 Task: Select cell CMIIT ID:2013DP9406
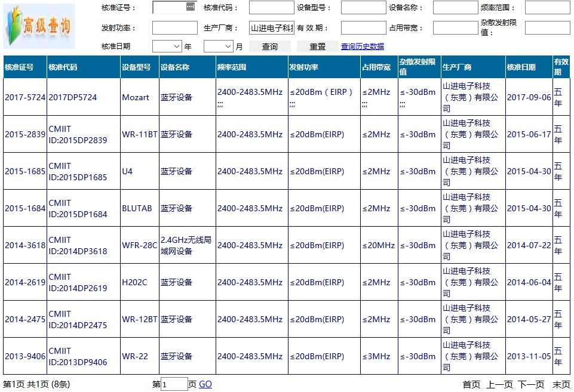[84, 356]
